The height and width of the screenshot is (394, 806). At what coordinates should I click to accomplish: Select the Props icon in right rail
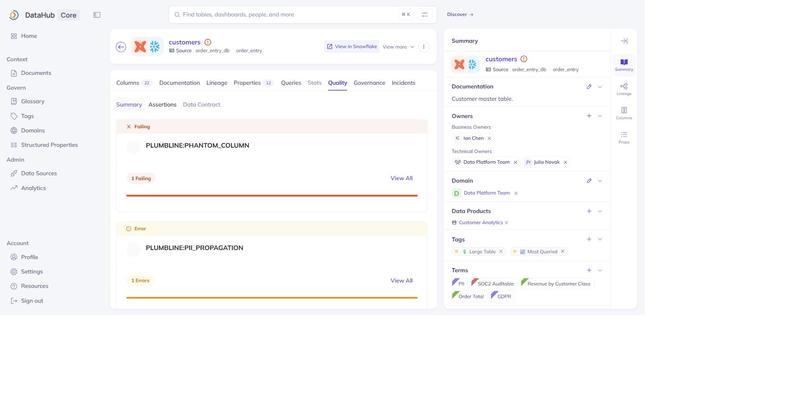tap(624, 137)
